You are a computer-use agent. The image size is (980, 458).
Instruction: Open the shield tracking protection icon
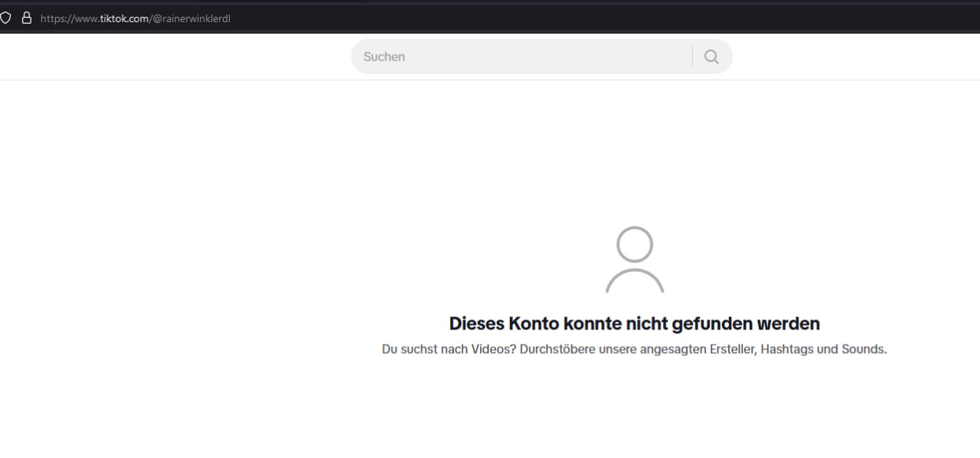pyautogui.click(x=5, y=18)
